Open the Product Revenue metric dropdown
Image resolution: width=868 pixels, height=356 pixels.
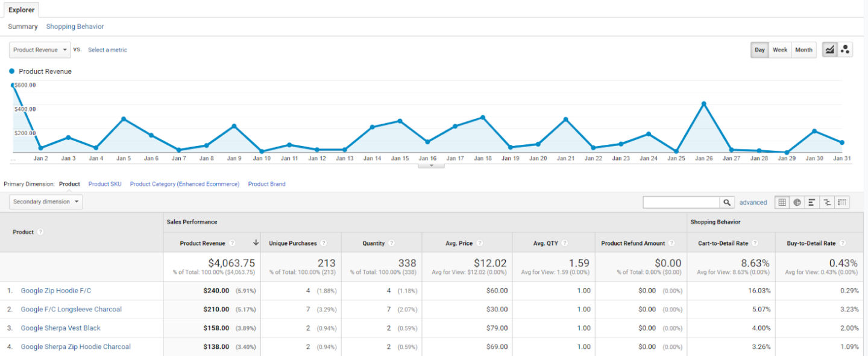40,50
